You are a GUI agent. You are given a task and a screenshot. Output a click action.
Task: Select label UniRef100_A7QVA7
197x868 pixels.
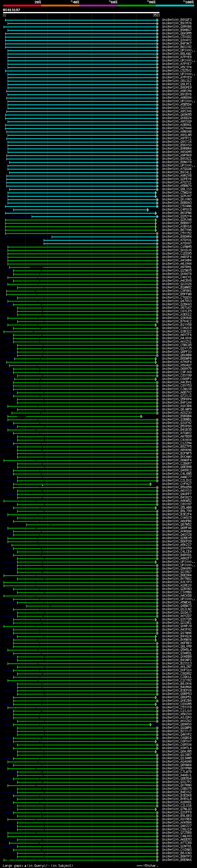tap(177, 243)
